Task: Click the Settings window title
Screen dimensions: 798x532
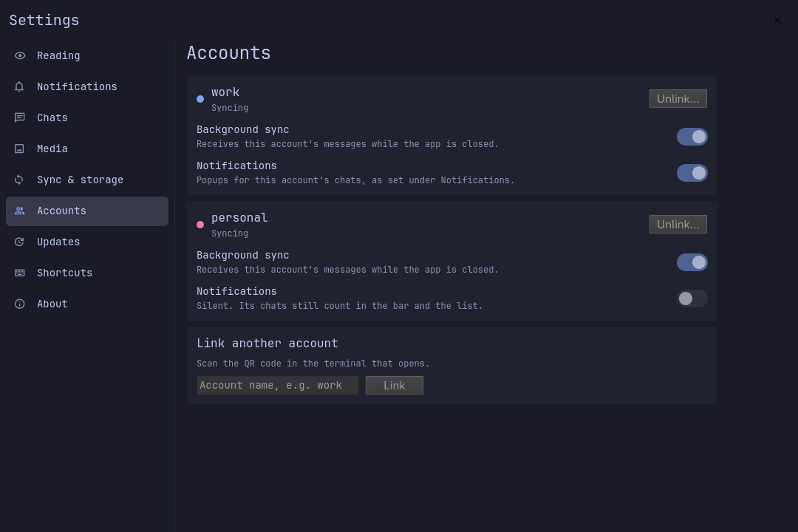Action: [44, 21]
